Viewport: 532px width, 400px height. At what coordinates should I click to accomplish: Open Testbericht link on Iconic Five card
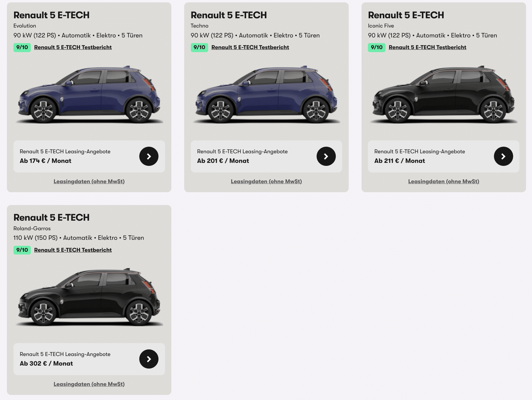click(427, 47)
